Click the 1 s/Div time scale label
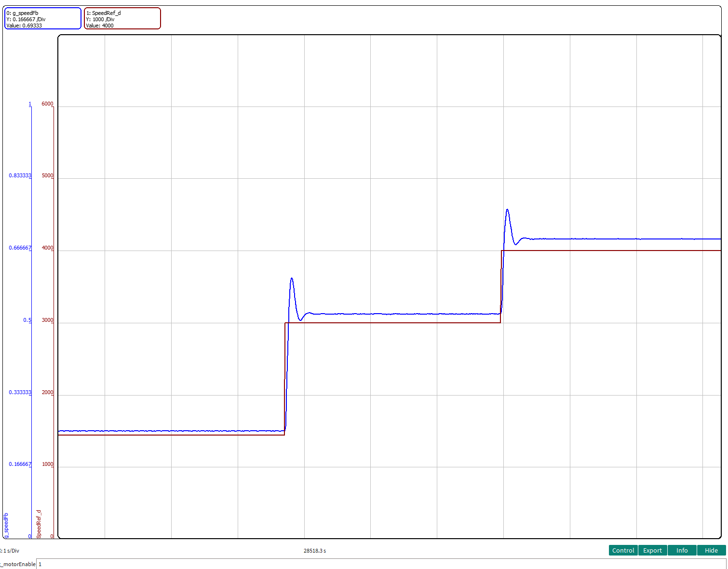 click(11, 551)
